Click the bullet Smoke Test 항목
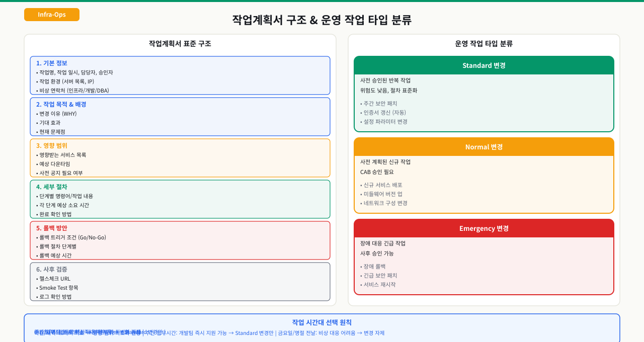 pyautogui.click(x=57, y=288)
